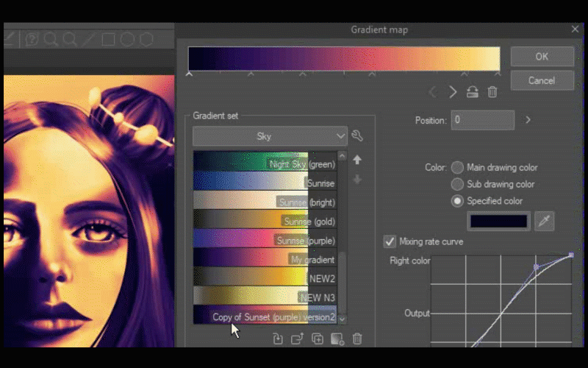
Task: Select the next gradient node arrow
Action: click(453, 92)
